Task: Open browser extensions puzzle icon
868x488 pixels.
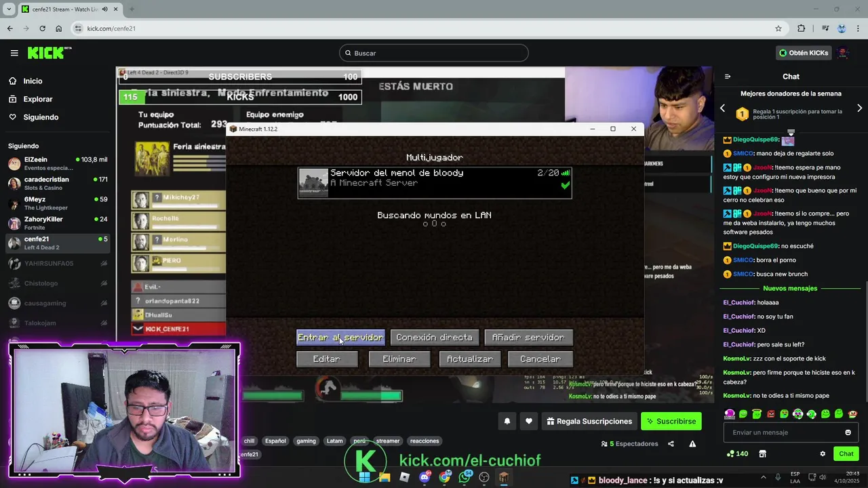Action: tap(802, 28)
